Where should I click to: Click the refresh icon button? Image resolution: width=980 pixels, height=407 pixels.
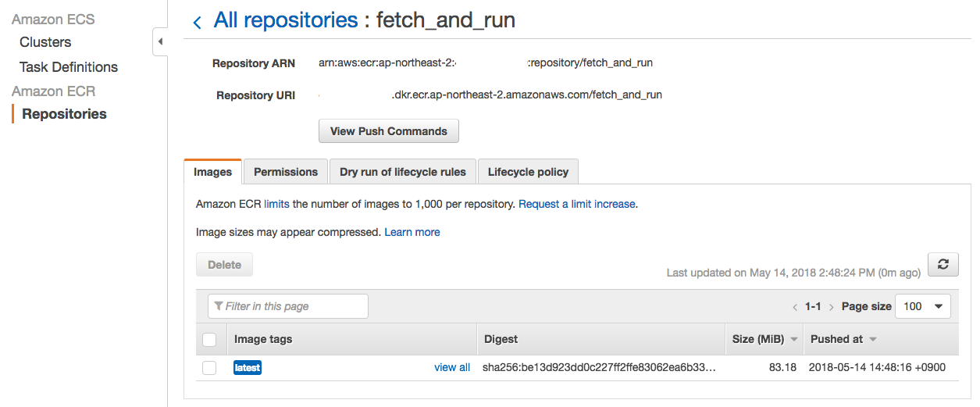coord(943,265)
